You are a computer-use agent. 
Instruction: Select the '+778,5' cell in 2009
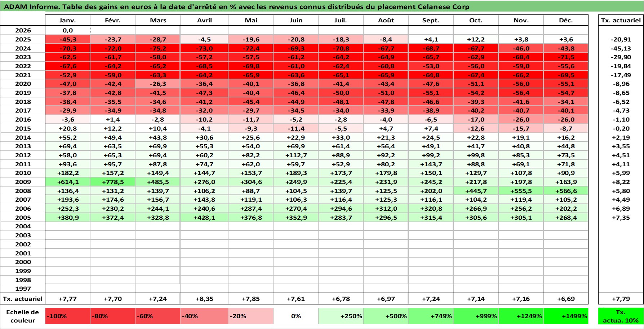pos(112,182)
